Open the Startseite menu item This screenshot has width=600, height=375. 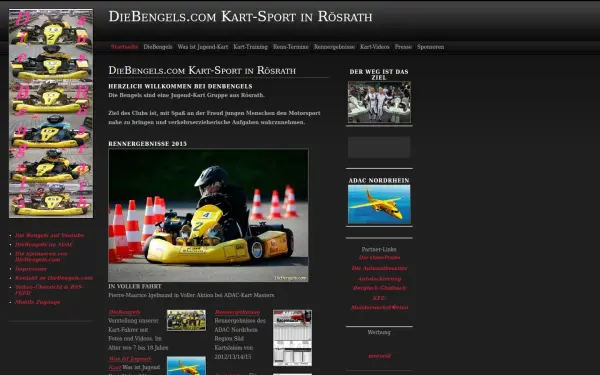tap(124, 47)
